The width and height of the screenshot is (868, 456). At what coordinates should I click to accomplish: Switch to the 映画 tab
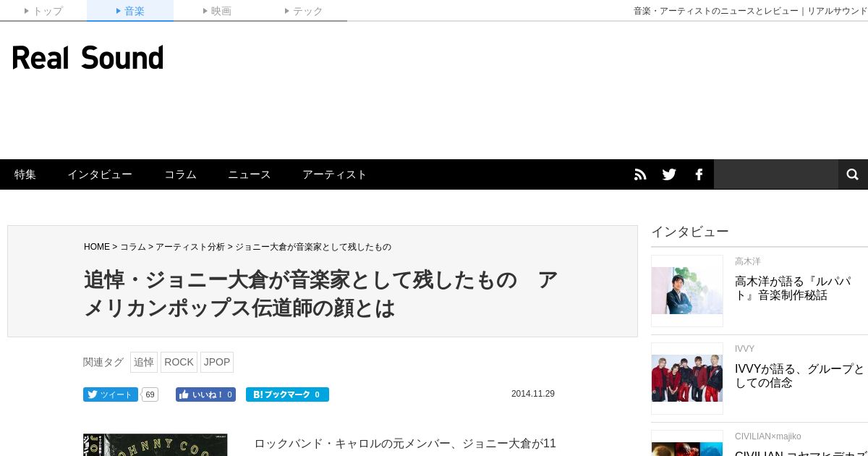point(217,11)
